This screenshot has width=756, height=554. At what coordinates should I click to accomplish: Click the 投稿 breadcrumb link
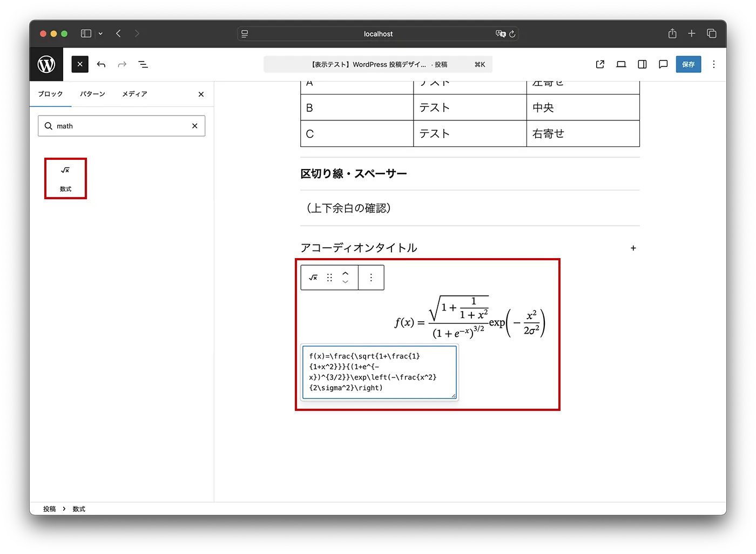(x=49, y=509)
